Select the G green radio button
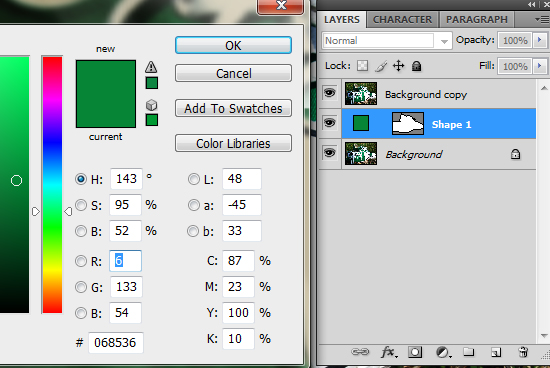This screenshot has width=550, height=368. click(81, 287)
